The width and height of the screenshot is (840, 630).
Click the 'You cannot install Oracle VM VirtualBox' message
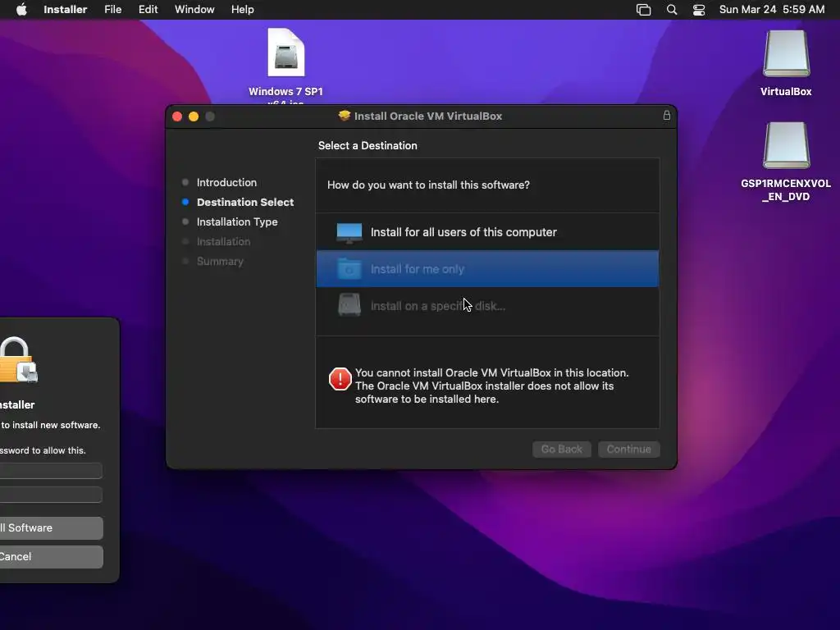pos(492,386)
